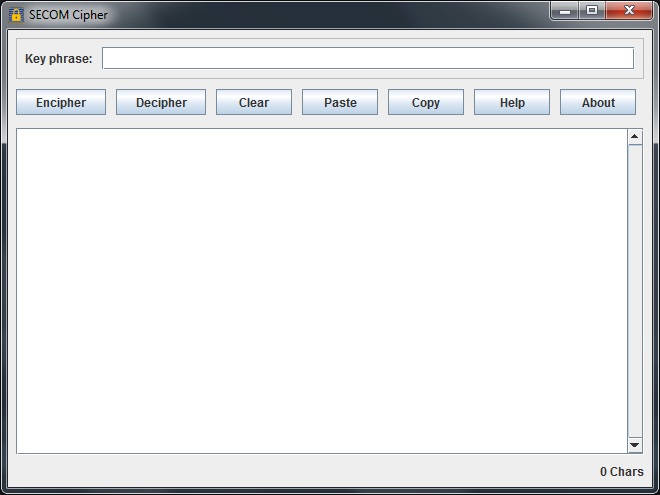Image resolution: width=660 pixels, height=495 pixels.
Task: Click the SECOM Cipher padlock title icon
Action: [16, 15]
